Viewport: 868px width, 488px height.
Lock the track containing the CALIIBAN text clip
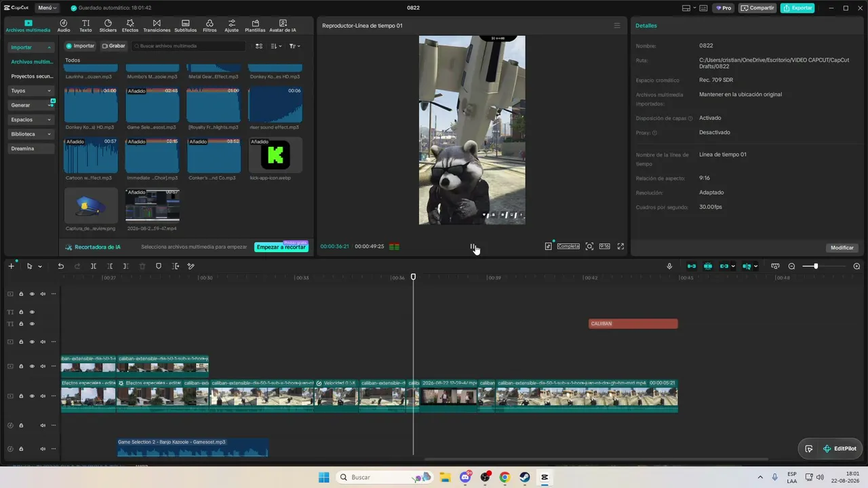(21, 324)
